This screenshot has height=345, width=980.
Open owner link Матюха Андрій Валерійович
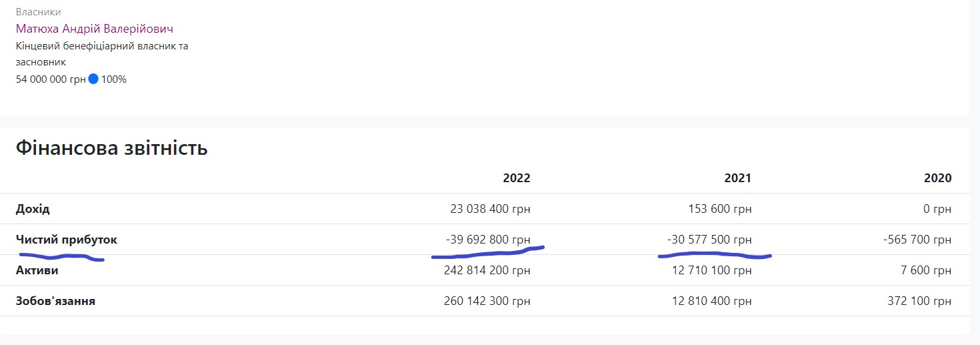95,29
